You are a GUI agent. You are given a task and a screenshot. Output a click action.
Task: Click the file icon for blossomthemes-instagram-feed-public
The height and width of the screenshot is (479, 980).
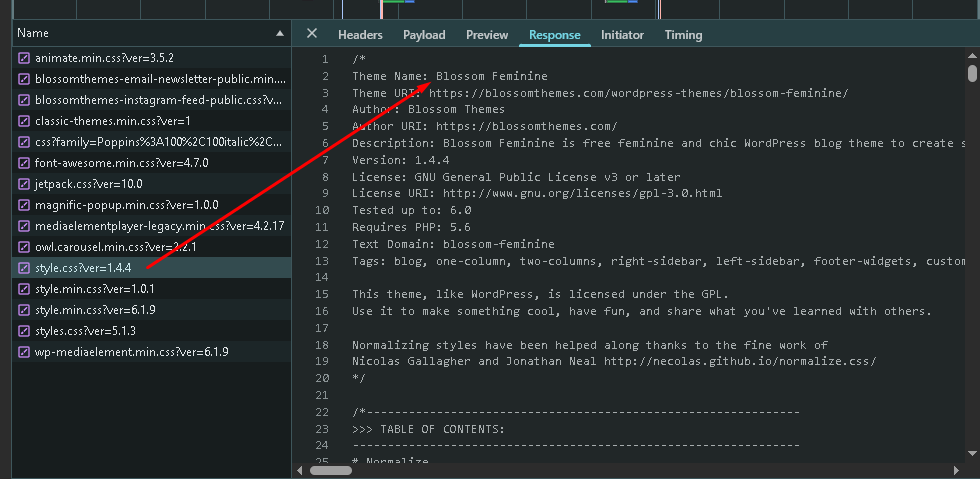tap(24, 100)
